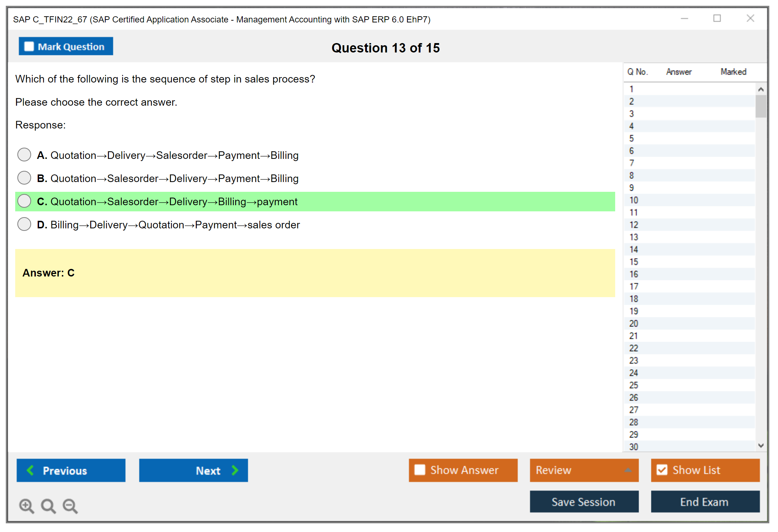Select answer option C radio button
The height and width of the screenshot is (532, 778).
tap(24, 201)
